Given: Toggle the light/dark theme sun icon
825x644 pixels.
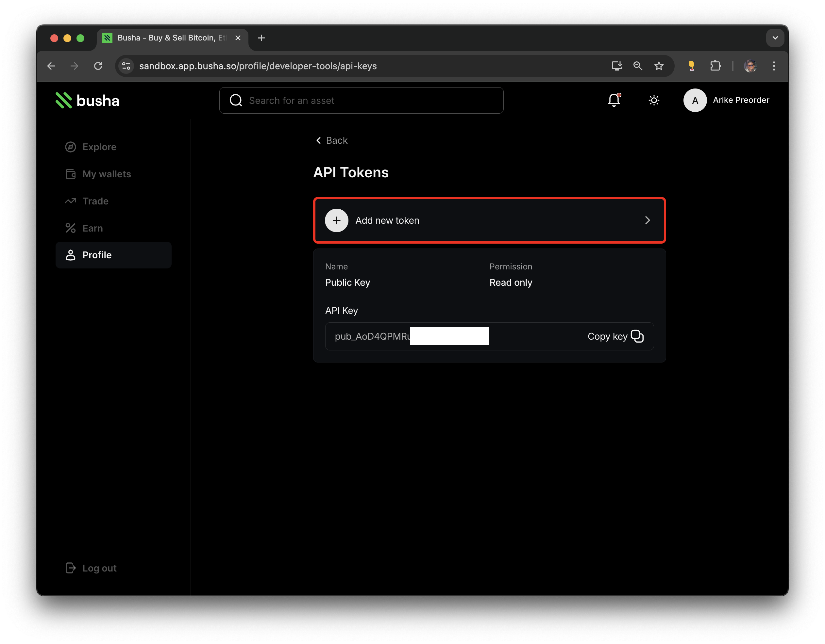Looking at the screenshot, I should click(x=654, y=100).
